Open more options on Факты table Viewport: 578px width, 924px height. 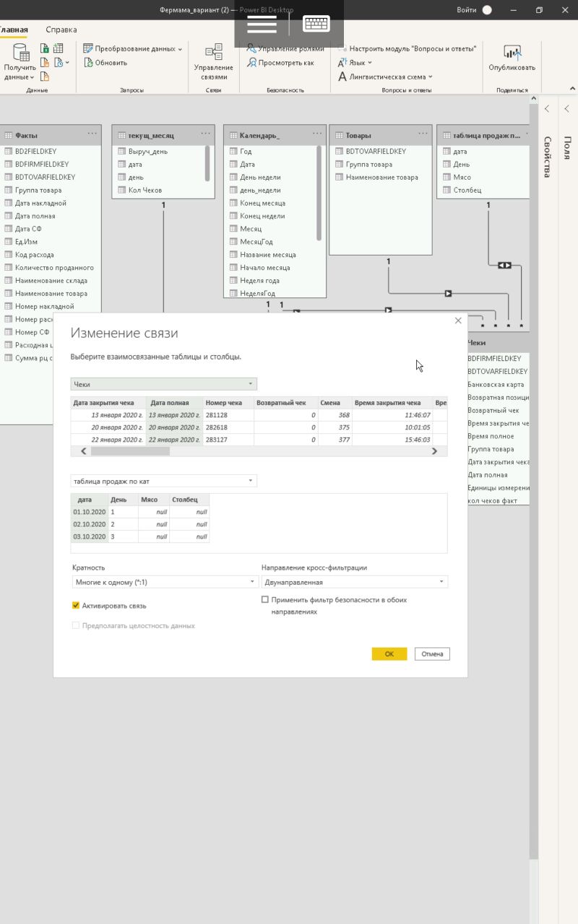pyautogui.click(x=92, y=134)
